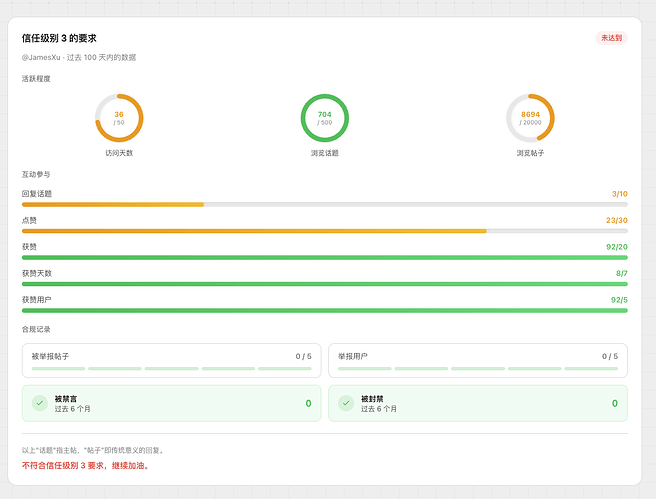Click the @JamesXu subtitle text
656x499 pixels.
coord(79,57)
